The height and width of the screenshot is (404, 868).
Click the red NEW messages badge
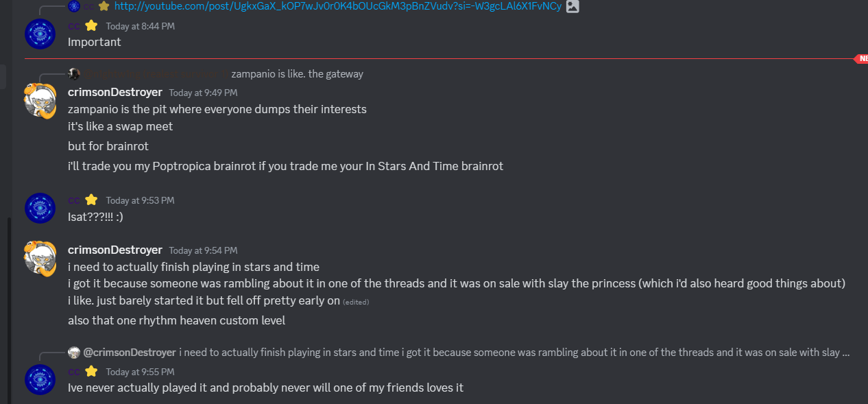860,59
